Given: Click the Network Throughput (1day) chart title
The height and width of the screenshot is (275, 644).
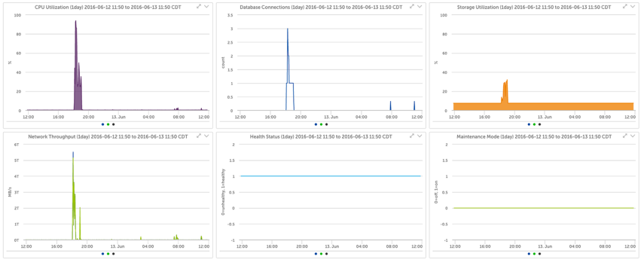Looking at the screenshot, I should 108,136.
